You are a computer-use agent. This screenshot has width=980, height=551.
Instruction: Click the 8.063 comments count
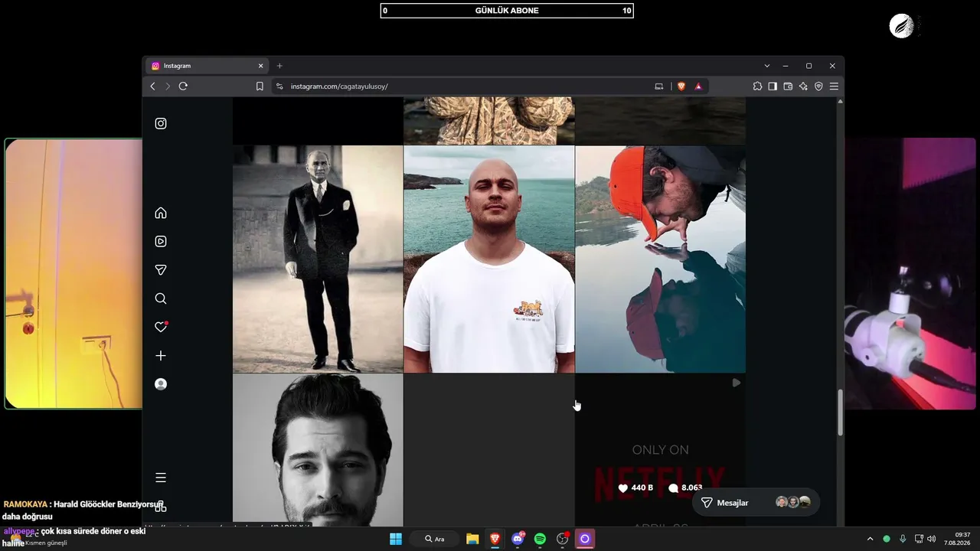coord(685,488)
